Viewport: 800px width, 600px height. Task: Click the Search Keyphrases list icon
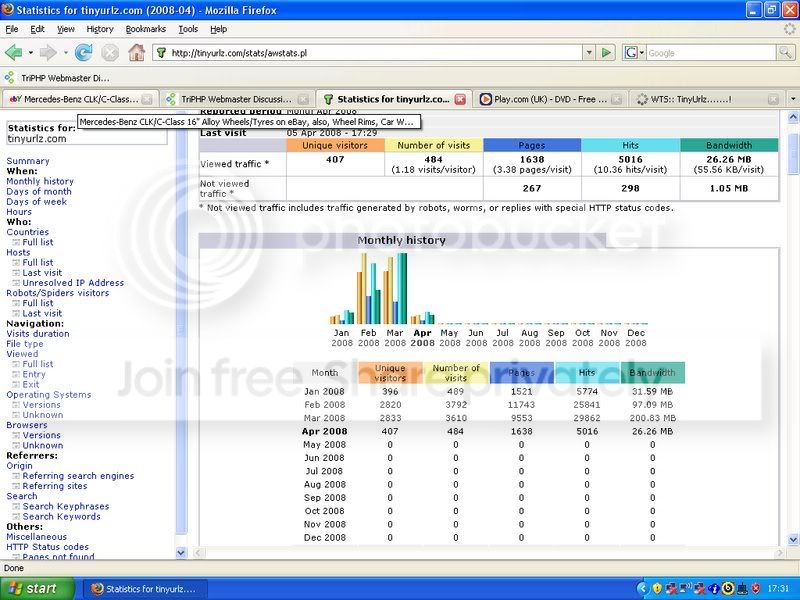(x=16, y=507)
